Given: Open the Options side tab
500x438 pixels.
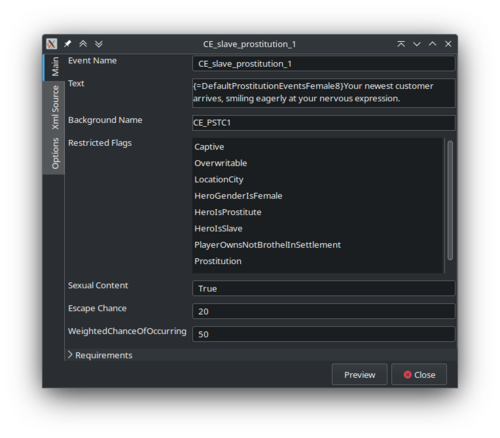Looking at the screenshot, I should point(54,153).
